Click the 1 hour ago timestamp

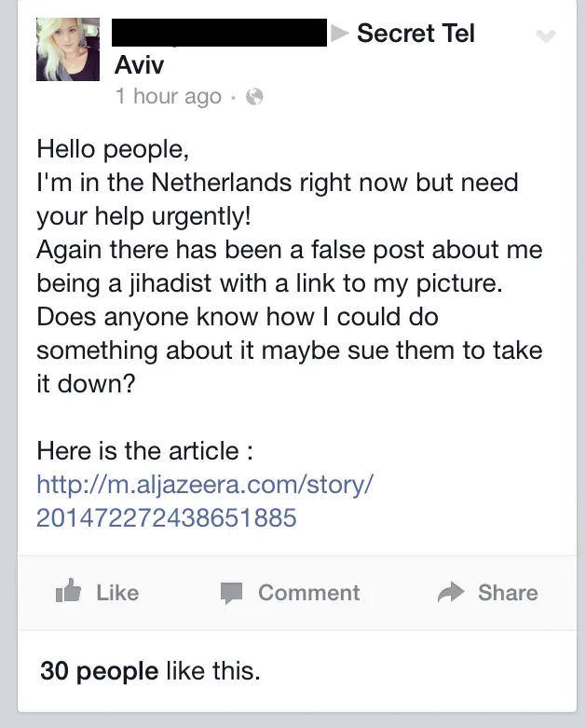169,97
